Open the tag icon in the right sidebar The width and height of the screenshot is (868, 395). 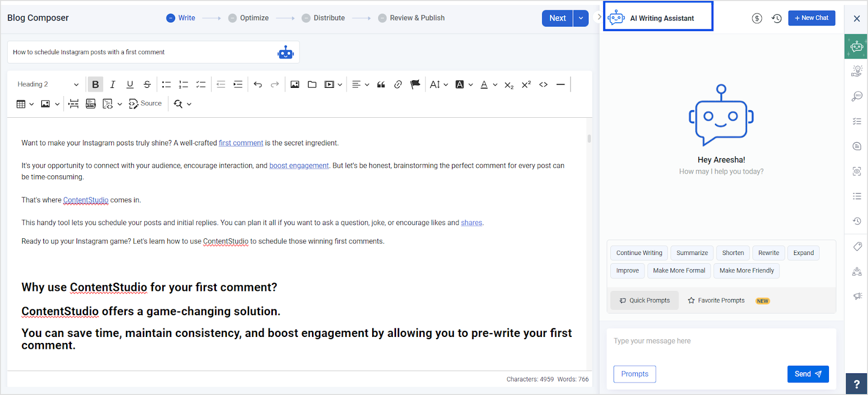[857, 246]
